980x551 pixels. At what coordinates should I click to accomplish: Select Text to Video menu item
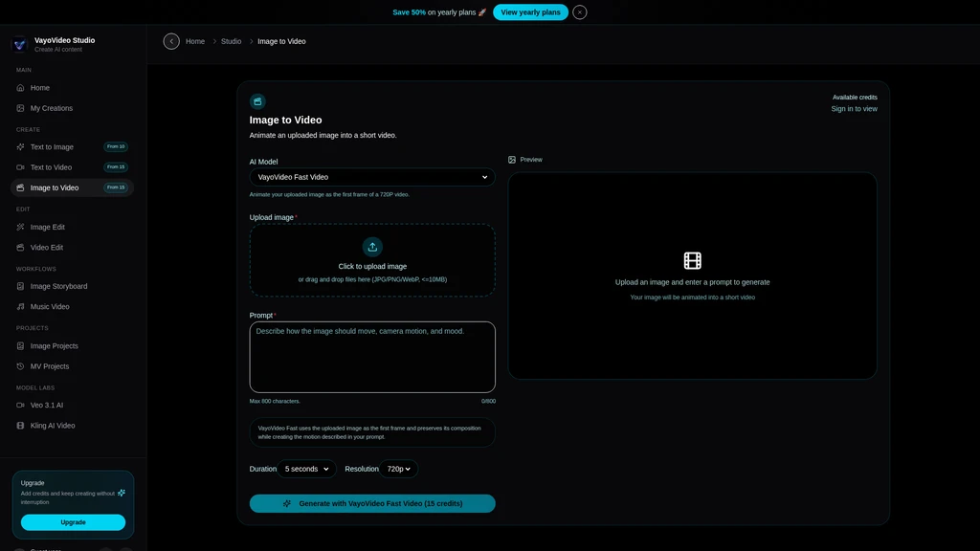[72, 167]
